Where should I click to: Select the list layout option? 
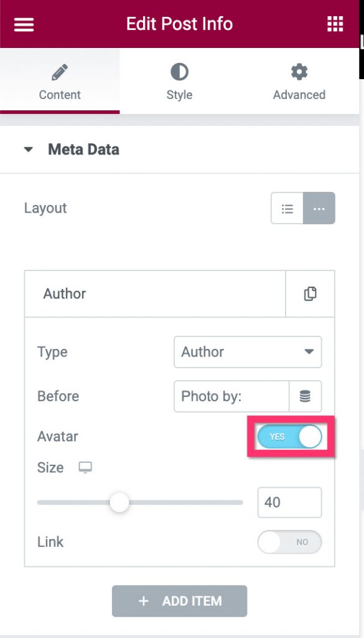[x=287, y=208]
